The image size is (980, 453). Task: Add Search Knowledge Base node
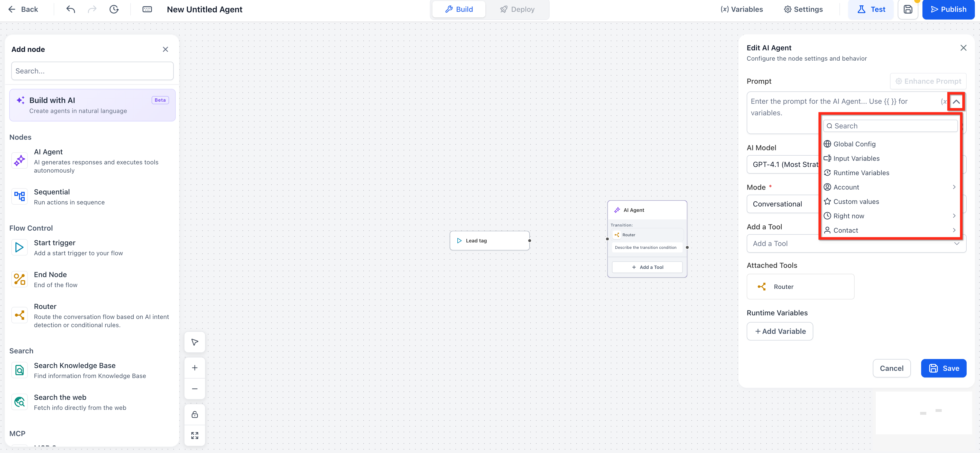tap(92, 371)
